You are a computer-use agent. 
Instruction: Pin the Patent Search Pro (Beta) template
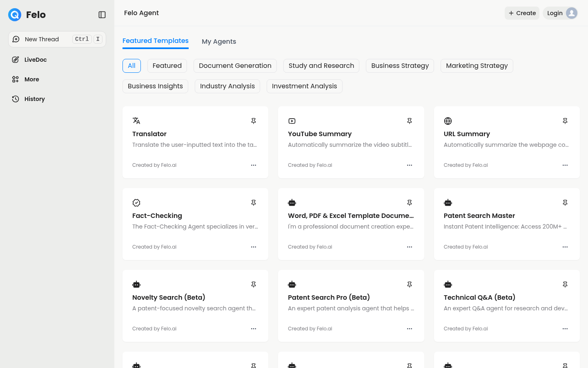tap(410, 285)
